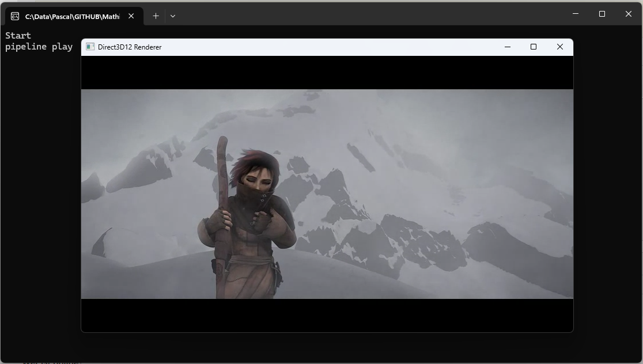Close the Direct3D12 Renderer window
Image resolution: width=643 pixels, height=364 pixels.
click(x=559, y=47)
